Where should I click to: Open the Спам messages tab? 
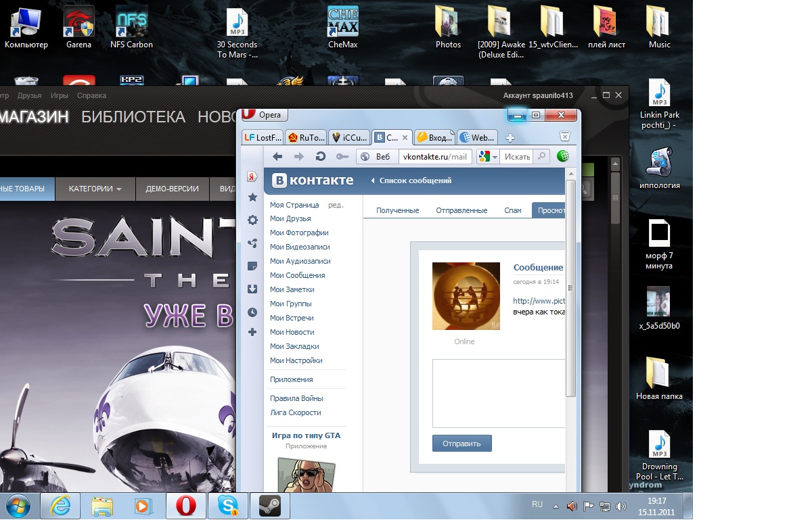(x=513, y=210)
